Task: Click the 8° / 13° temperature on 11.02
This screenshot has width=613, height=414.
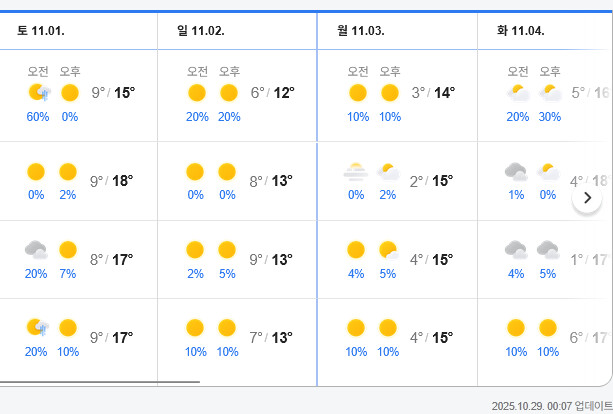Action: click(271, 181)
